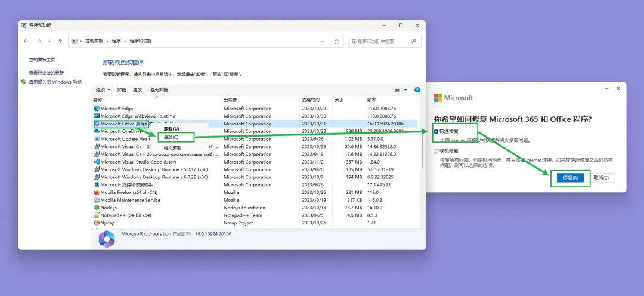The width and height of the screenshot is (644, 296).
Task: Select the Notepad++ Team publisher cell
Action: tap(243, 215)
